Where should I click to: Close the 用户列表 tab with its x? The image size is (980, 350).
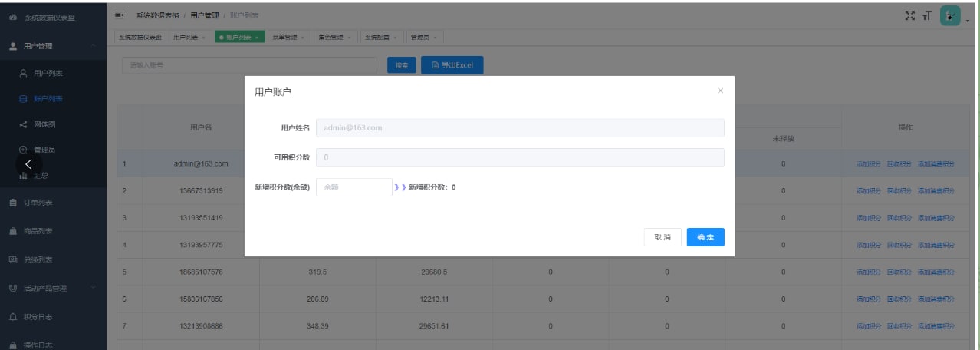coord(203,37)
